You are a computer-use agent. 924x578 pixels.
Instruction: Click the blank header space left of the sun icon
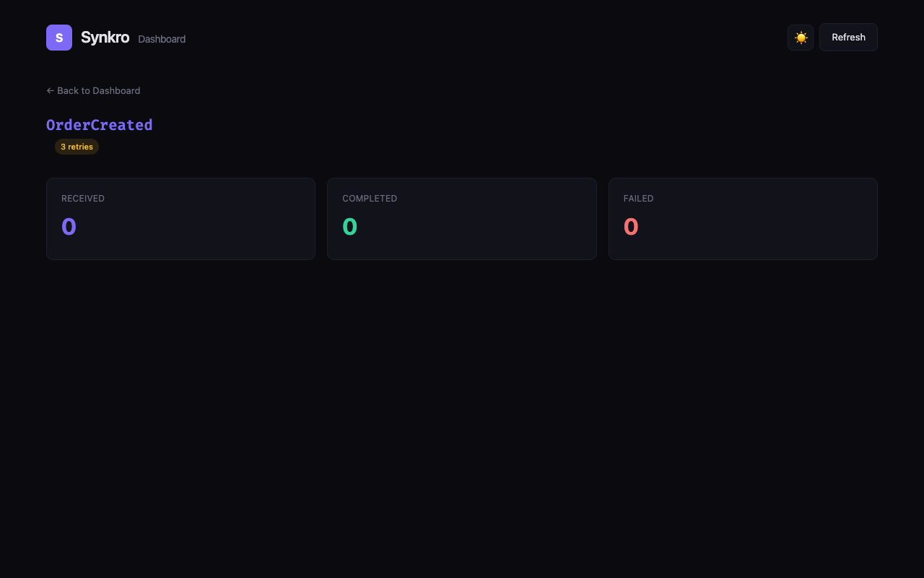click(505, 38)
